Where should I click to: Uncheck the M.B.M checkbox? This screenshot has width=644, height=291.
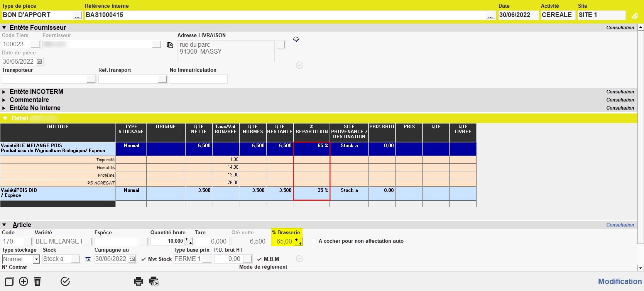click(x=259, y=259)
